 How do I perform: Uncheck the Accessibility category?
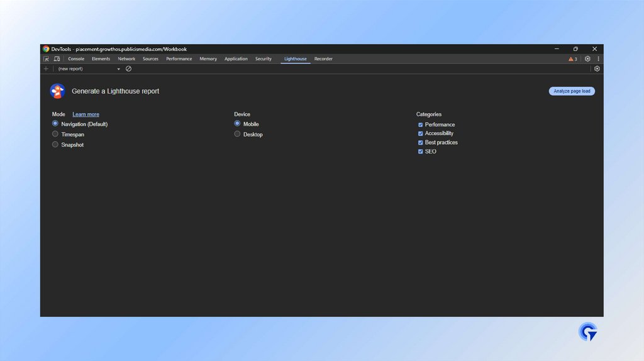tap(420, 133)
